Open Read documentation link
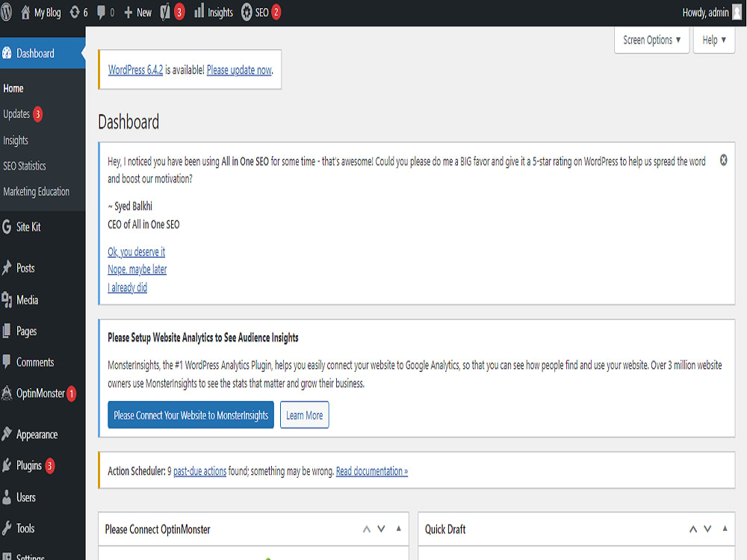Image resolution: width=747 pixels, height=560 pixels. (x=371, y=471)
